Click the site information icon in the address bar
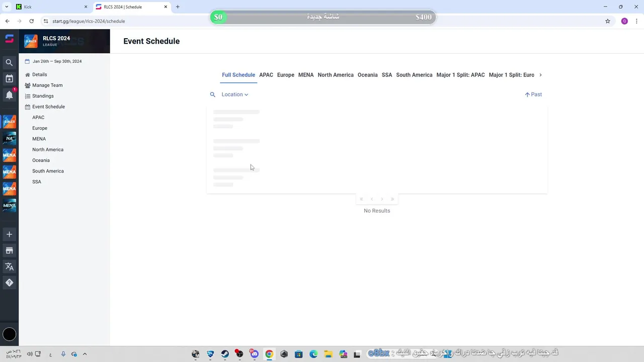 point(46,21)
